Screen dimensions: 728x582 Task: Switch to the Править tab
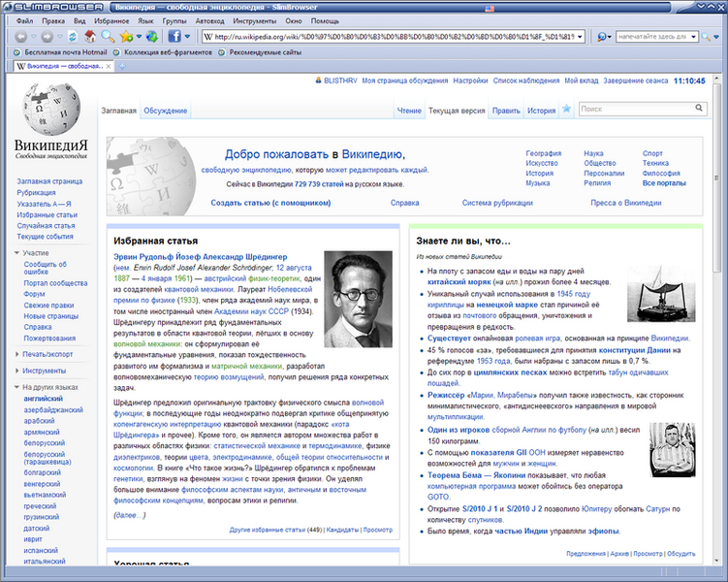coord(506,111)
